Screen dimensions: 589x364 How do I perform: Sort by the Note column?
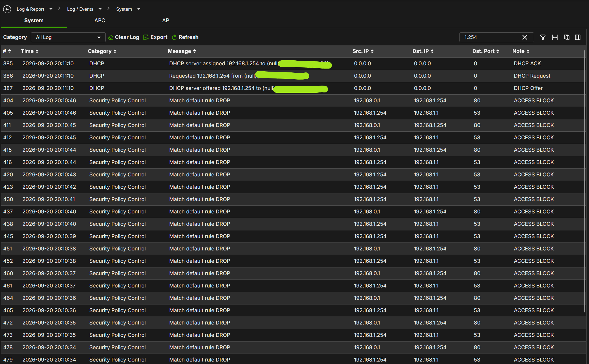521,51
